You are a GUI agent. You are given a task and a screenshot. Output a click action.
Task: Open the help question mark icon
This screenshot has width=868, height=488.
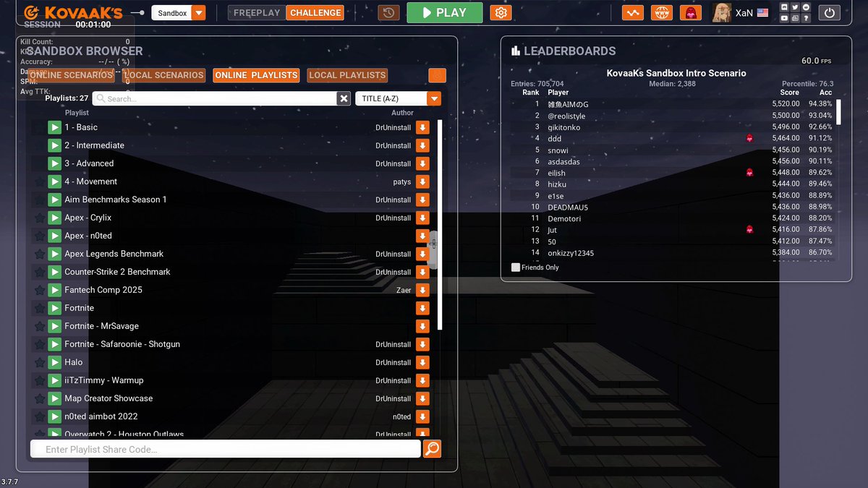[x=806, y=18]
